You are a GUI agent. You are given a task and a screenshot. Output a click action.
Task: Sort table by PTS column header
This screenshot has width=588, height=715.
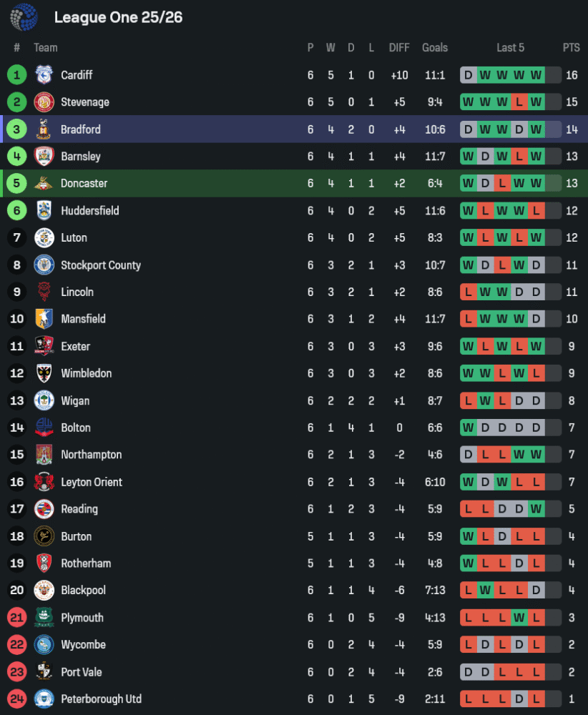[571, 48]
